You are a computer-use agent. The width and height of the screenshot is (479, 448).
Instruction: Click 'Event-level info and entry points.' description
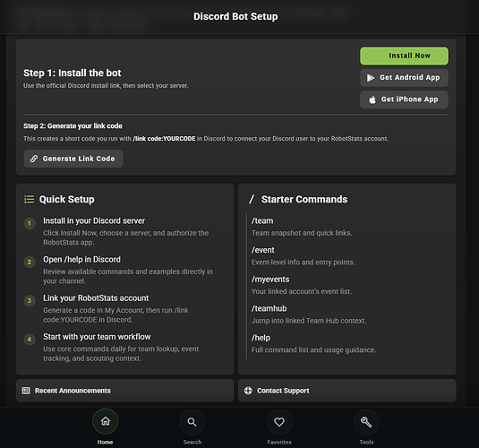[x=303, y=263]
